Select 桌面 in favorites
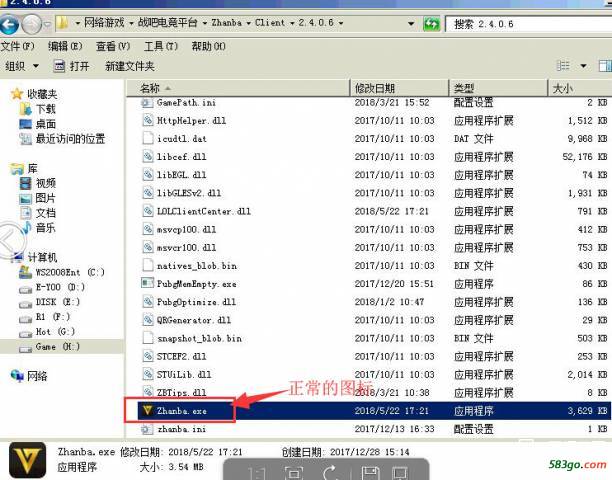The height and width of the screenshot is (480, 612). coord(46,124)
